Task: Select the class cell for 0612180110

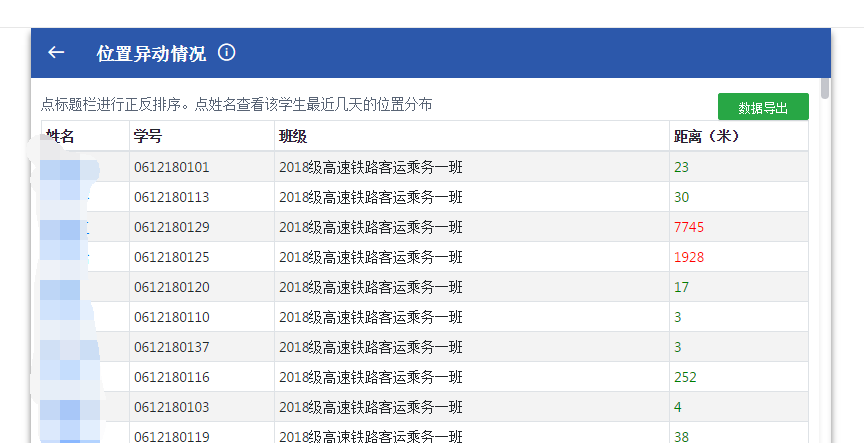Action: [370, 317]
